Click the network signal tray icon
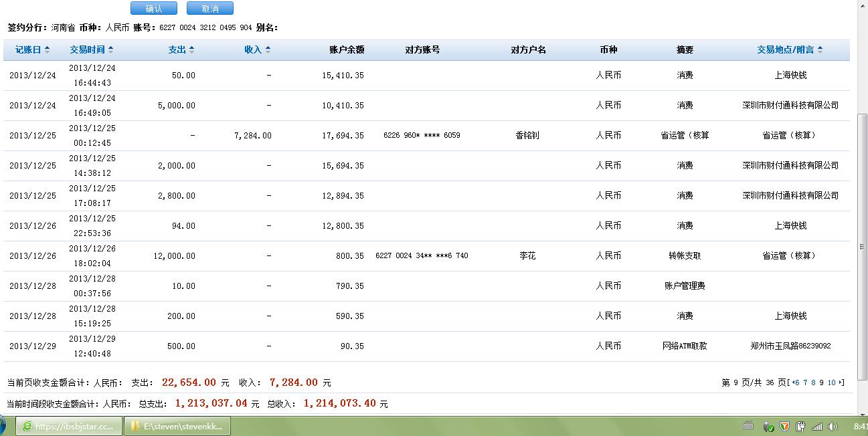This screenshot has width=868, height=436. click(x=817, y=426)
